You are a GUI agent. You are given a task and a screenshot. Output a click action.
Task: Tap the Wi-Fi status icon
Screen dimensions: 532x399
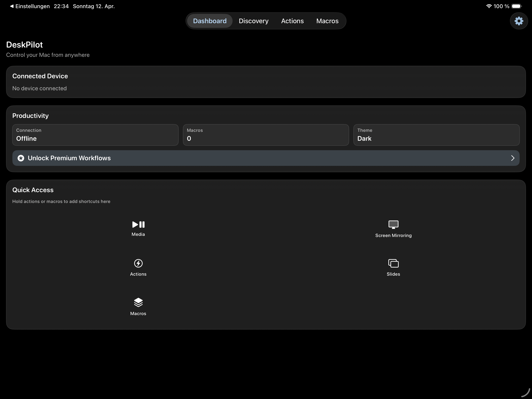click(x=489, y=6)
